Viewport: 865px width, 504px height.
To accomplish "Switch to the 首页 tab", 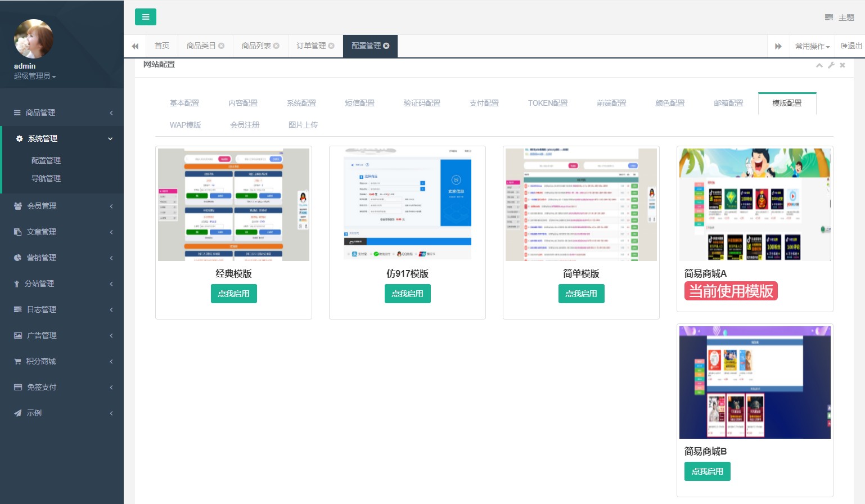I will [162, 46].
